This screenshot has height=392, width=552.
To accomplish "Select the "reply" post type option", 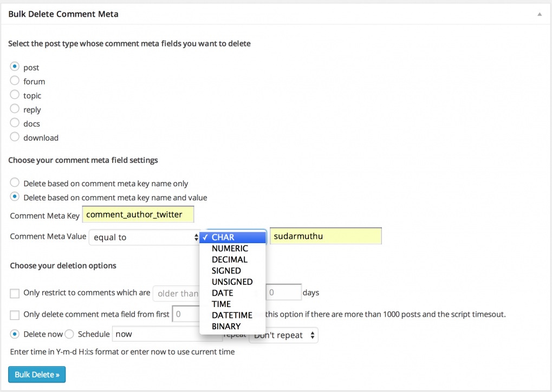I will 14,108.
